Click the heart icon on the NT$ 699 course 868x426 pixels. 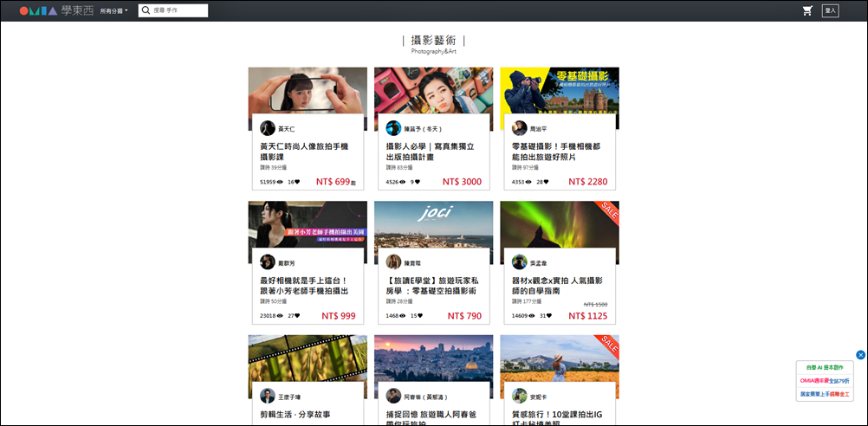pyautogui.click(x=297, y=182)
